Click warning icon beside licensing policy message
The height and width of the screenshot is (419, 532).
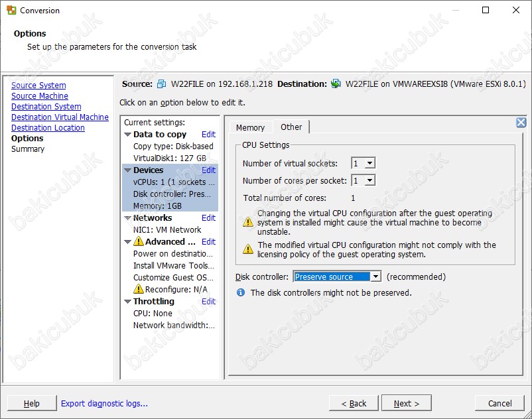pyautogui.click(x=248, y=249)
